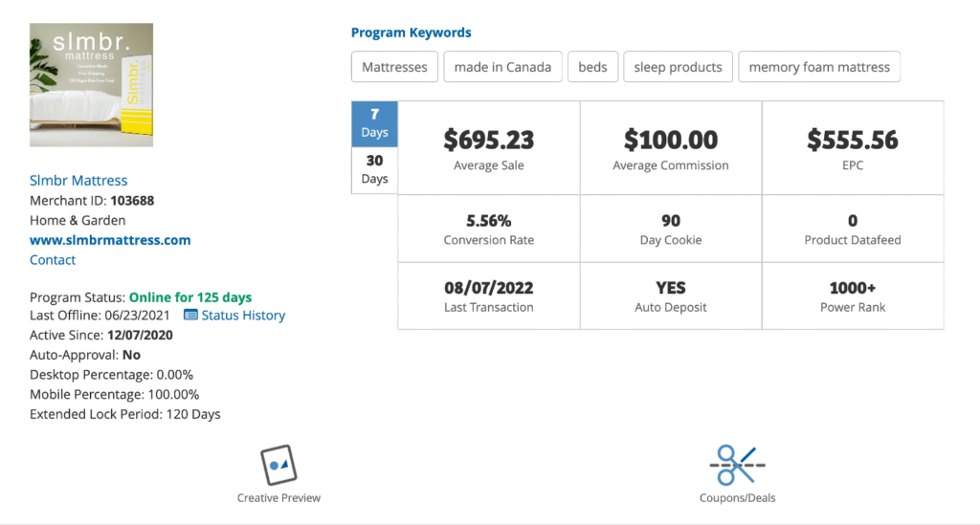Image resolution: width=980 pixels, height=525 pixels.
Task: Open the Creative Preview icon
Action: (x=278, y=466)
